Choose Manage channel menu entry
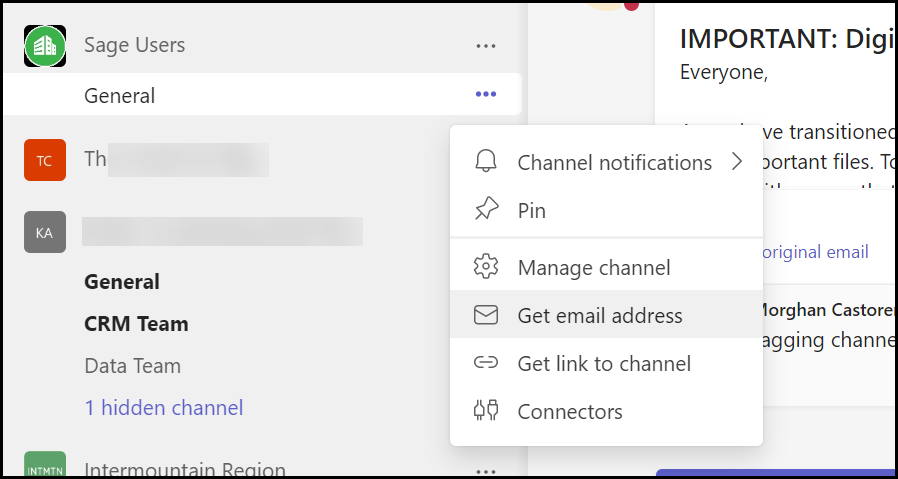 tap(606, 267)
